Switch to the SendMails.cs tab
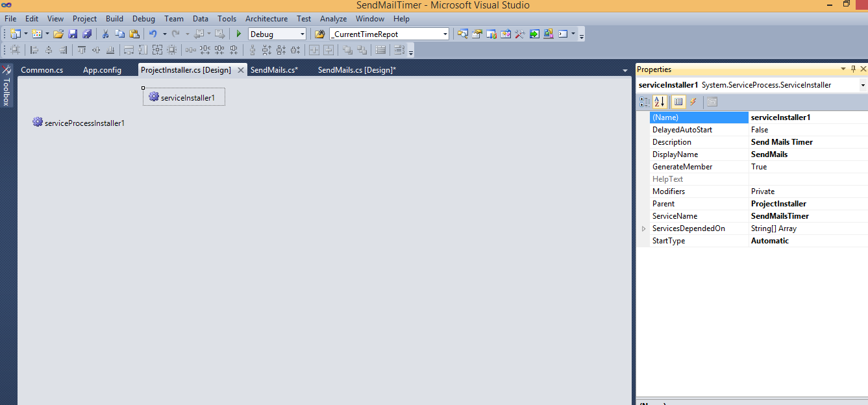This screenshot has height=405, width=868. point(275,69)
